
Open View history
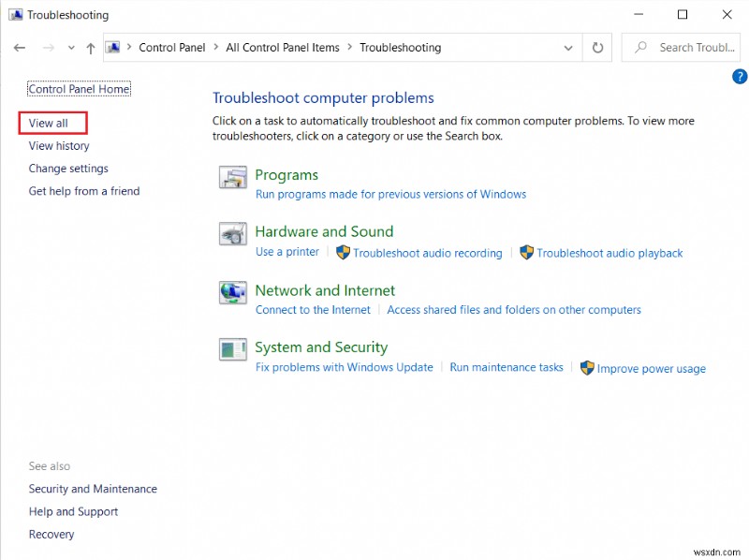(59, 145)
